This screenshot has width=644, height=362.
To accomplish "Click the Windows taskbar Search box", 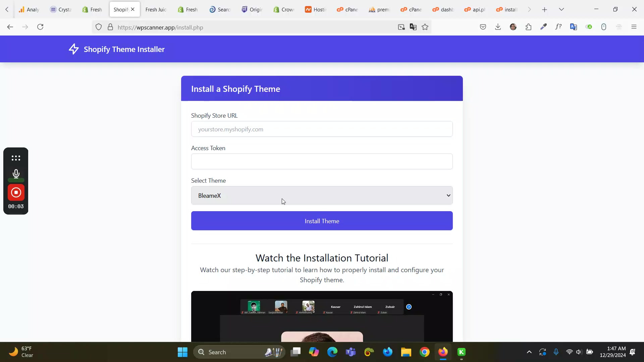I will tap(239, 352).
